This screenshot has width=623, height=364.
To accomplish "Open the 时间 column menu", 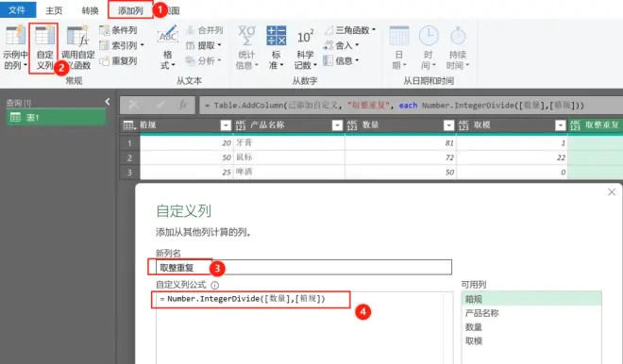I will click(429, 47).
